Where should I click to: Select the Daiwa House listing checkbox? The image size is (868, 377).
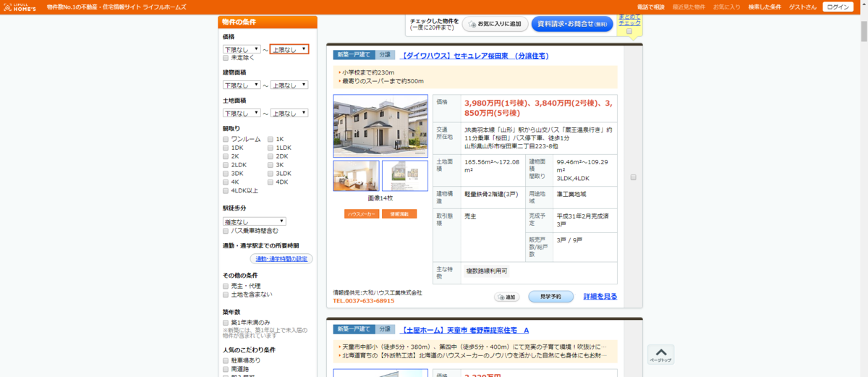[x=634, y=177]
